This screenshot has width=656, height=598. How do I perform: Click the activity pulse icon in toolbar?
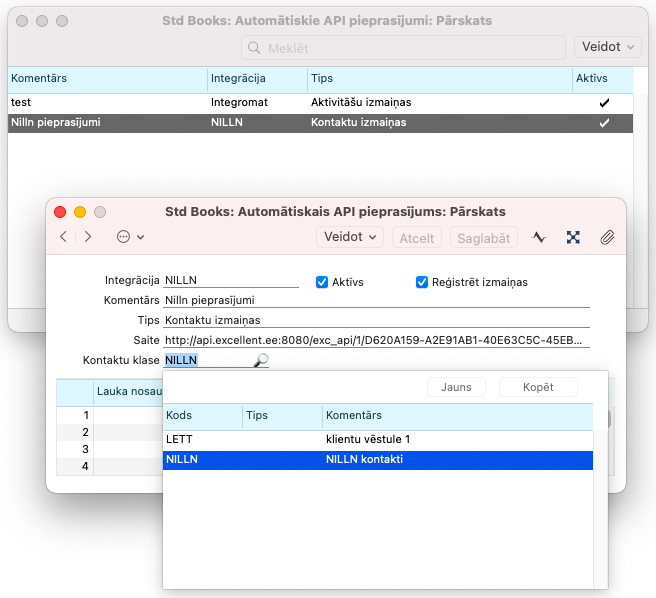pos(540,237)
